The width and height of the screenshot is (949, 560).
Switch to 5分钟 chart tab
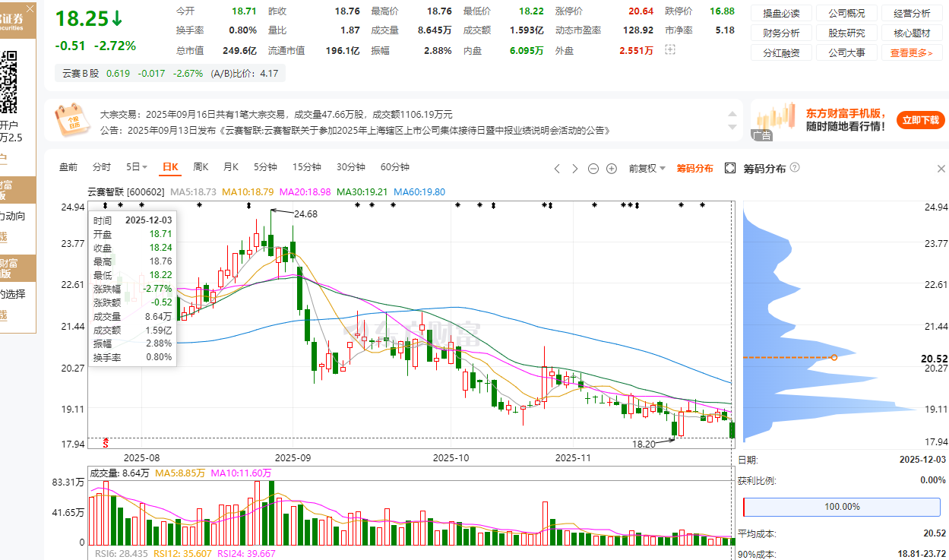[265, 167]
